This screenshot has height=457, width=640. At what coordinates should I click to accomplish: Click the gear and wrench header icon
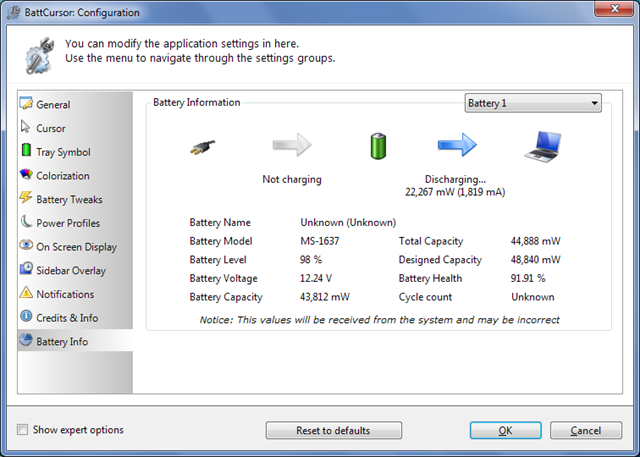click(39, 56)
